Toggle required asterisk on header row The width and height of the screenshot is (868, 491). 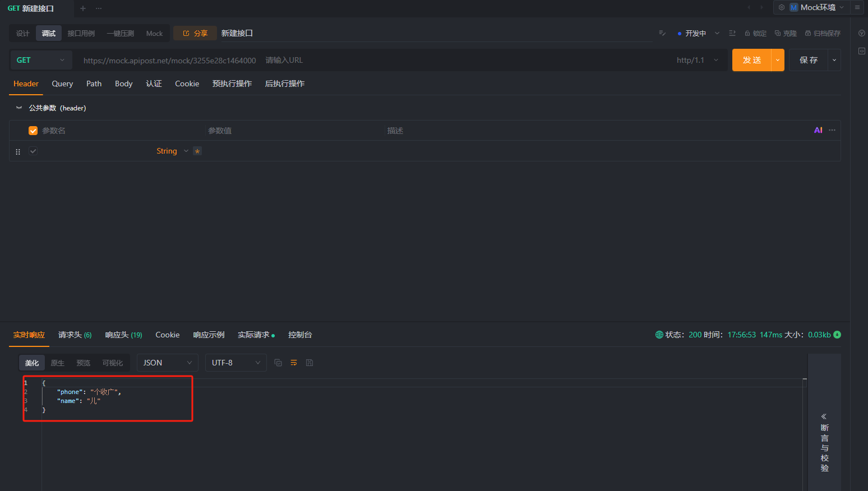[197, 151]
